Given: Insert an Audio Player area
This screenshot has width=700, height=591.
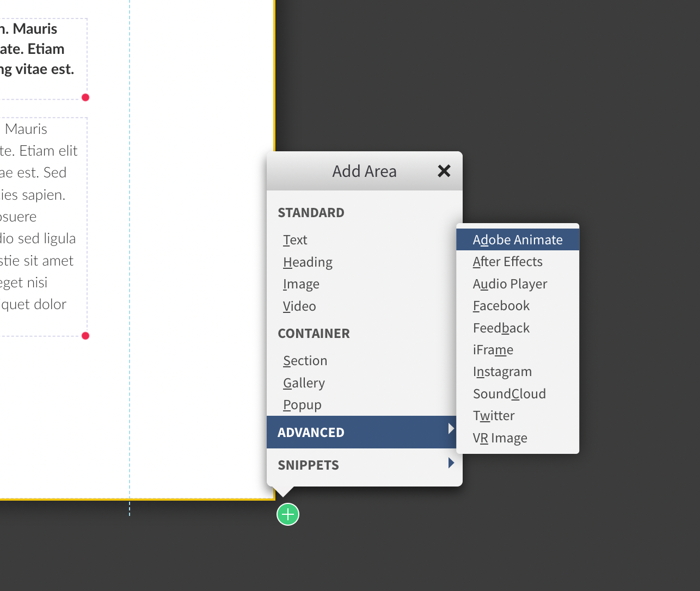Looking at the screenshot, I should [510, 284].
